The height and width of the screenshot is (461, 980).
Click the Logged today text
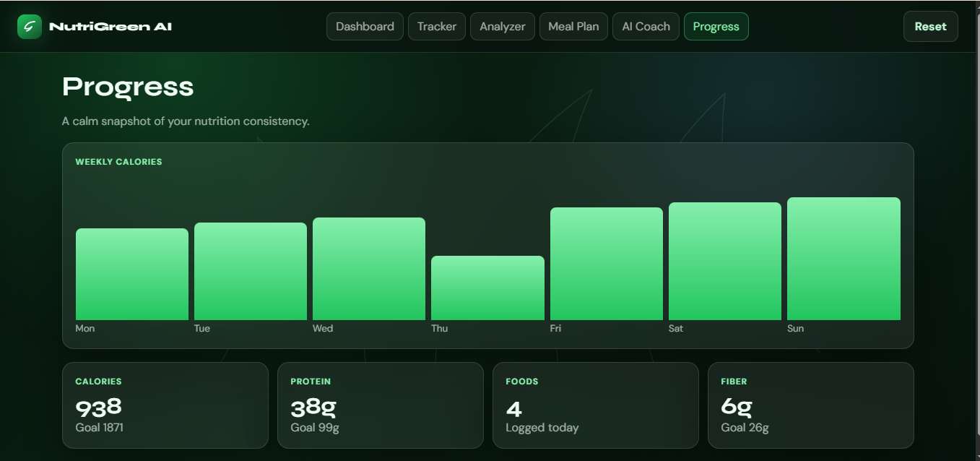point(542,428)
